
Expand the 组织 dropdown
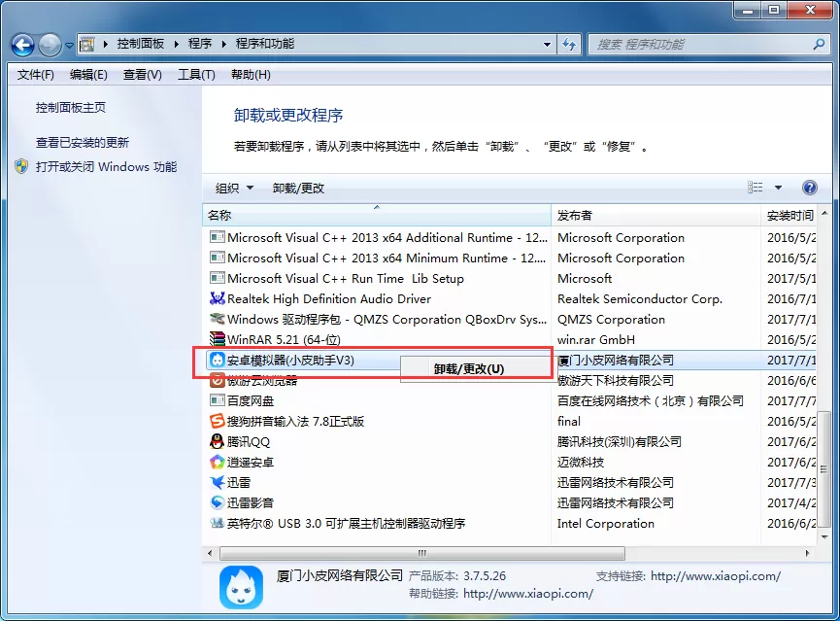[x=234, y=189]
